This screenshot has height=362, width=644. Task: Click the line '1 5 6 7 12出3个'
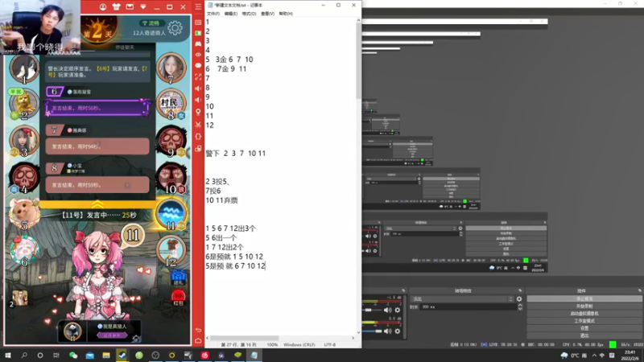tap(230, 228)
